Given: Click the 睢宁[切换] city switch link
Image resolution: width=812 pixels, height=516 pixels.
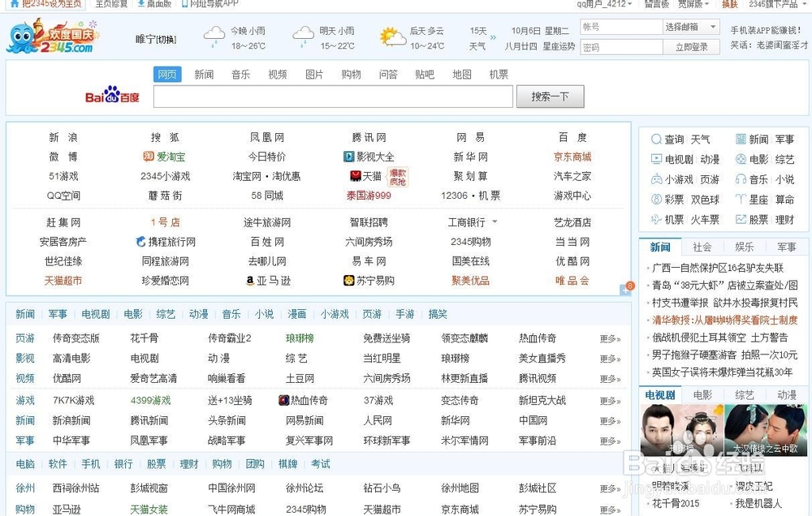Looking at the screenshot, I should point(156,39).
